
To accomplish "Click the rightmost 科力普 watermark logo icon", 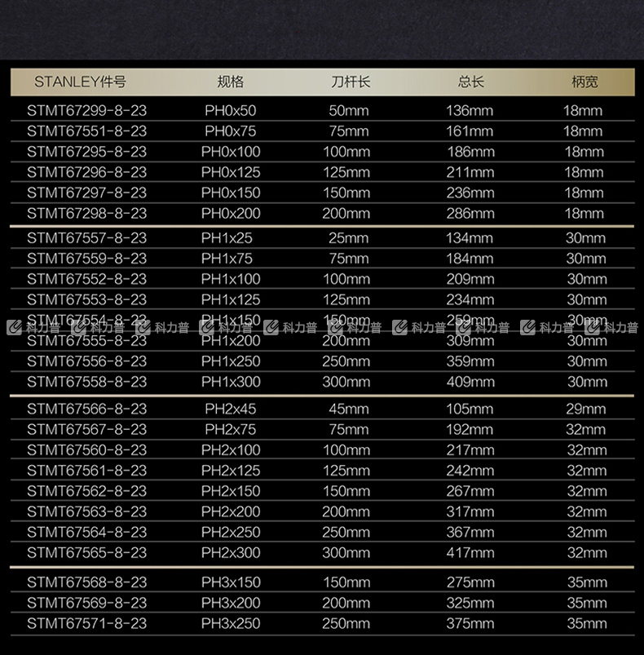I will click(x=592, y=328).
